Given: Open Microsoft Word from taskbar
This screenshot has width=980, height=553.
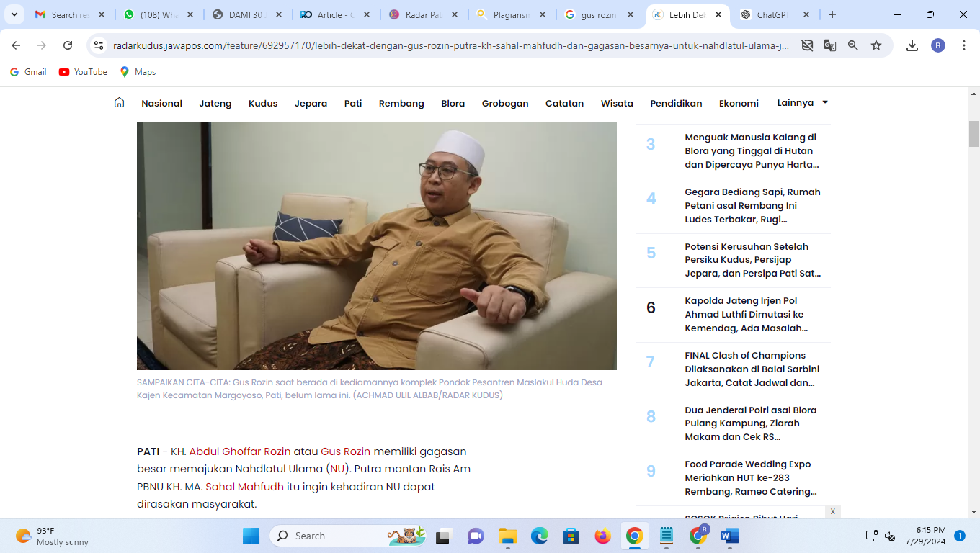Looking at the screenshot, I should click(730, 536).
